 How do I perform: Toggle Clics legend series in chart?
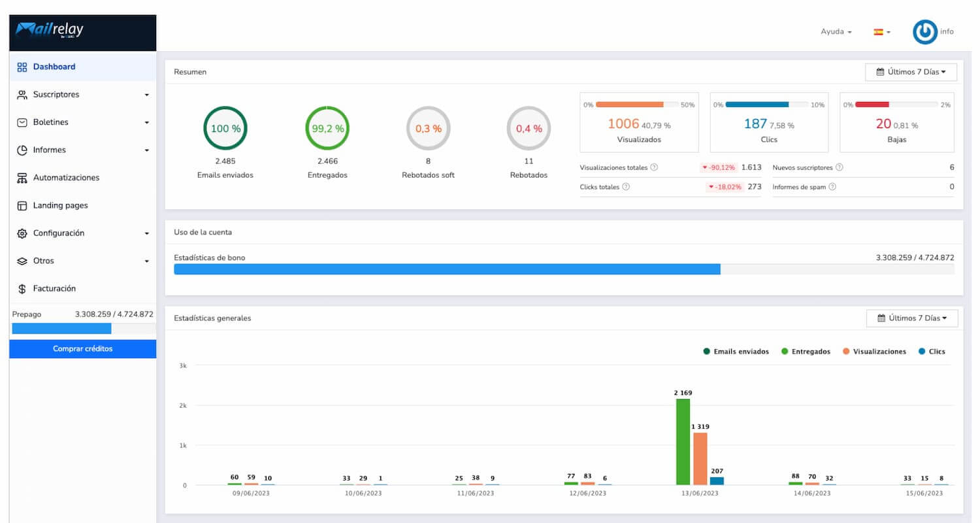pos(932,352)
